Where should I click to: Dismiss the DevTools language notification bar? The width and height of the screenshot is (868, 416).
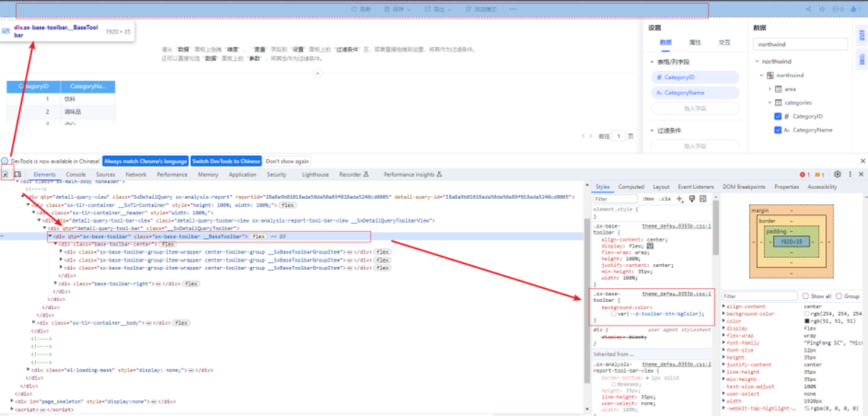click(x=862, y=161)
